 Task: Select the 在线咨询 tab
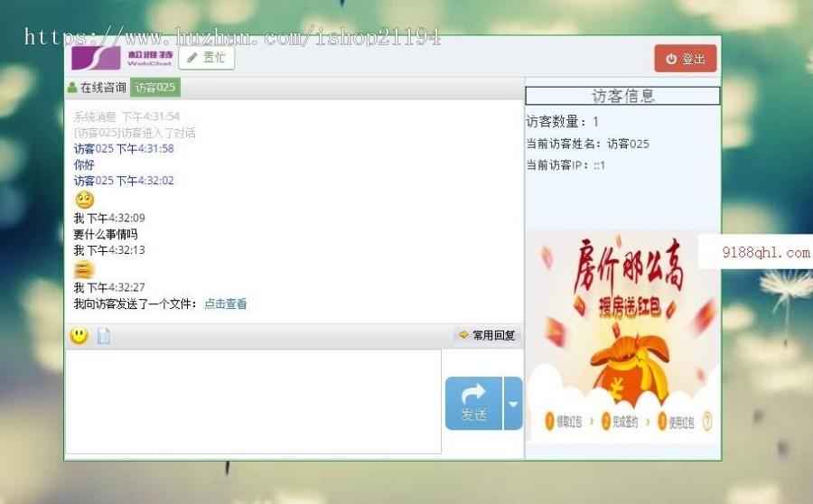(x=97, y=88)
